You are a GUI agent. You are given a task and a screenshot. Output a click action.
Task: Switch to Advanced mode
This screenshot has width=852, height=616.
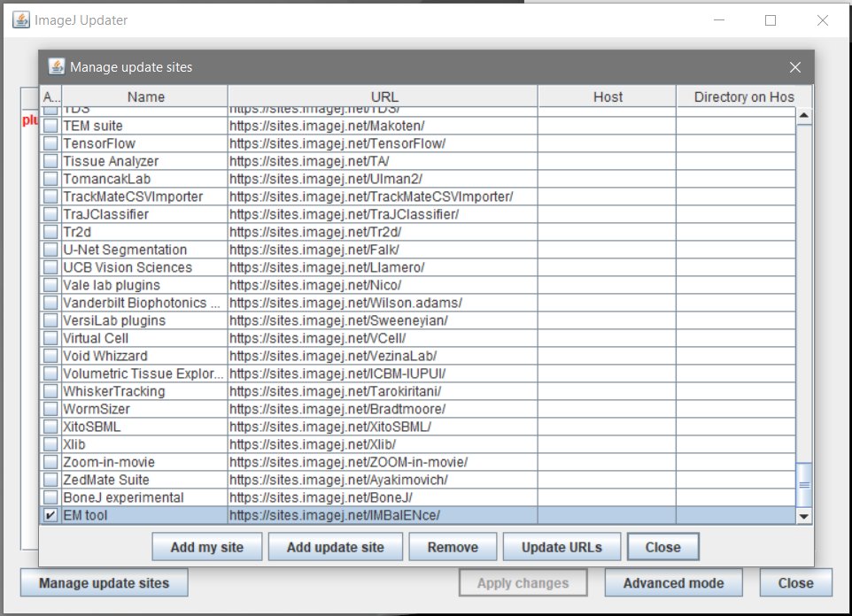click(x=673, y=583)
